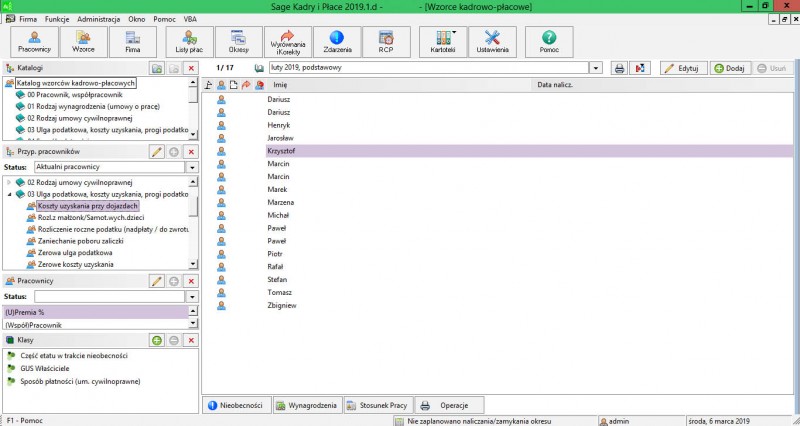The height and width of the screenshot is (426, 800).
Task: Open the Pomoc menu in the menu bar
Action: [164, 19]
